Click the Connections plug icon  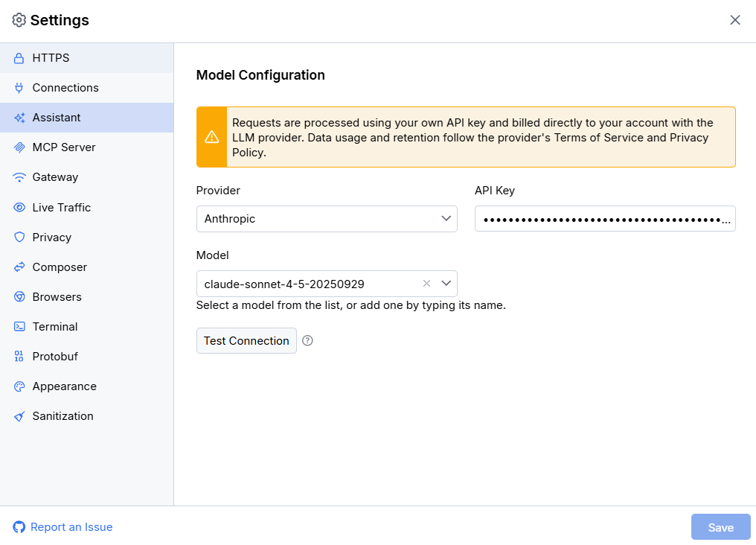(19, 87)
